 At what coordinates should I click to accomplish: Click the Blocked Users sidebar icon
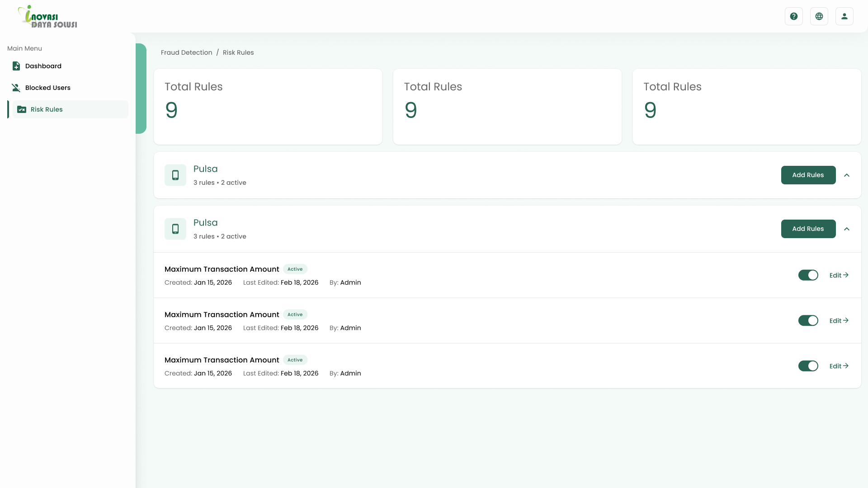click(x=16, y=88)
